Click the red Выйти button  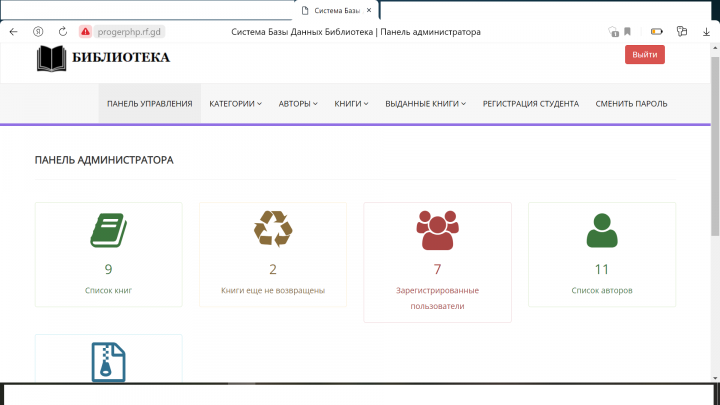tap(645, 55)
